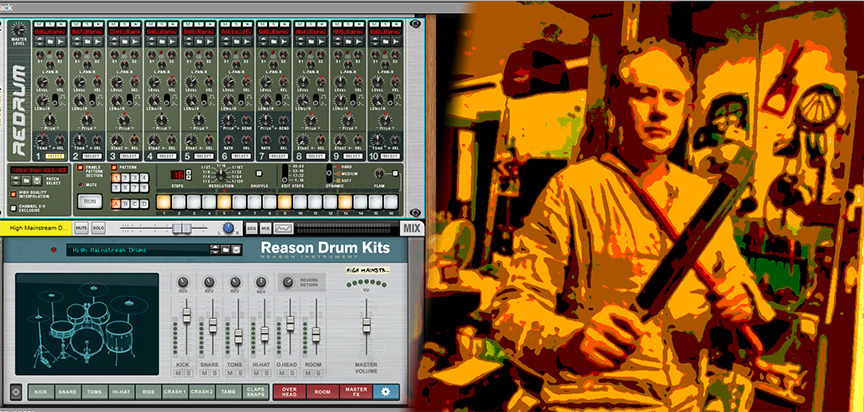The width and height of the screenshot is (864, 412).
Task: Toggle step 5 in the Redrum sequencer
Action: pos(224,203)
